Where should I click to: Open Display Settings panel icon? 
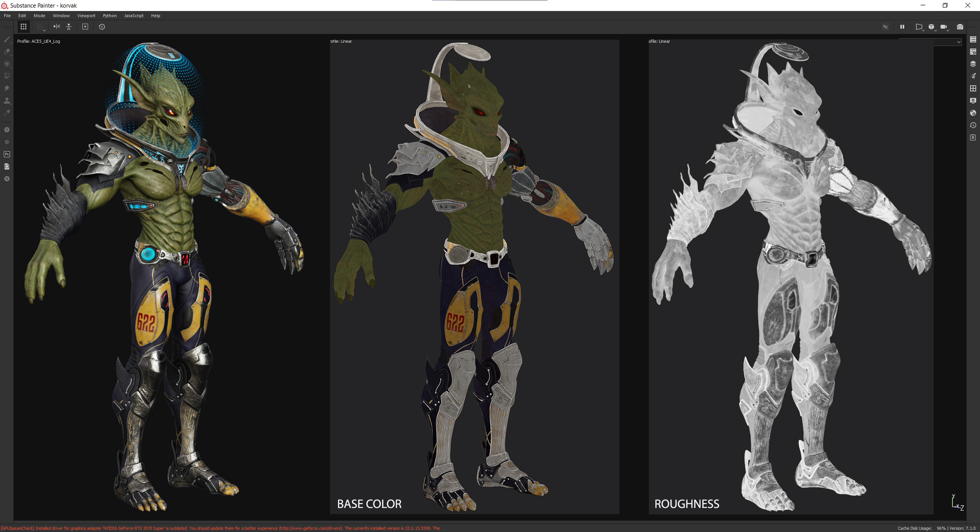pos(973,101)
